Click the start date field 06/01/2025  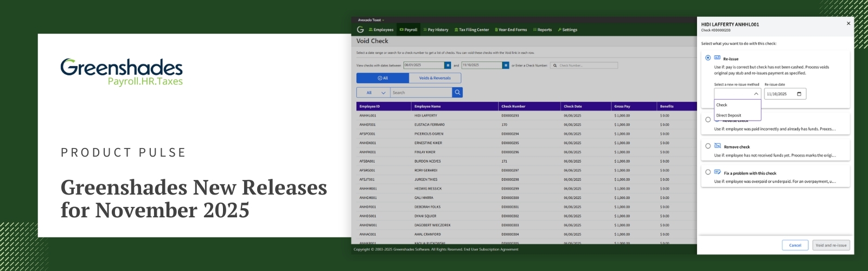pyautogui.click(x=424, y=65)
